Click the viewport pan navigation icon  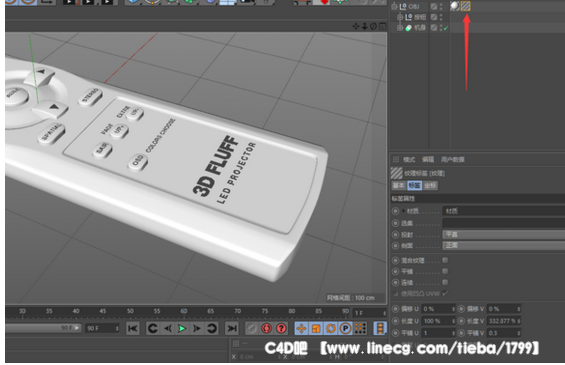click(x=356, y=26)
